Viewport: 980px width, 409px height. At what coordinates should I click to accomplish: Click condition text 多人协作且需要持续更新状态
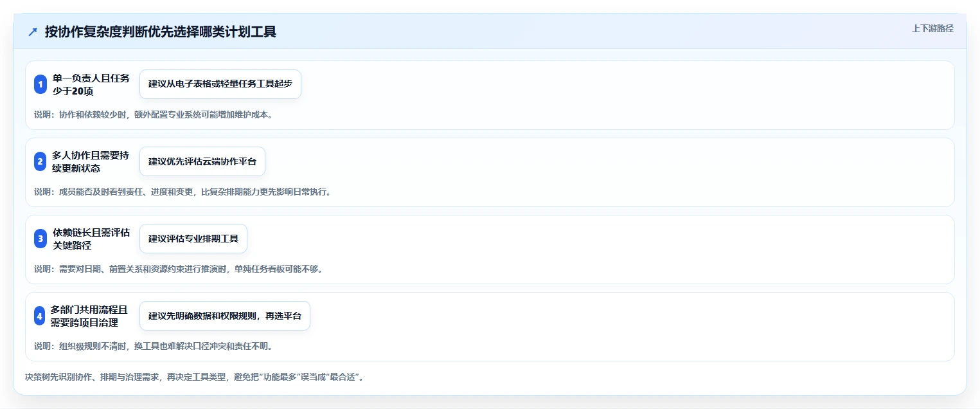tap(91, 161)
